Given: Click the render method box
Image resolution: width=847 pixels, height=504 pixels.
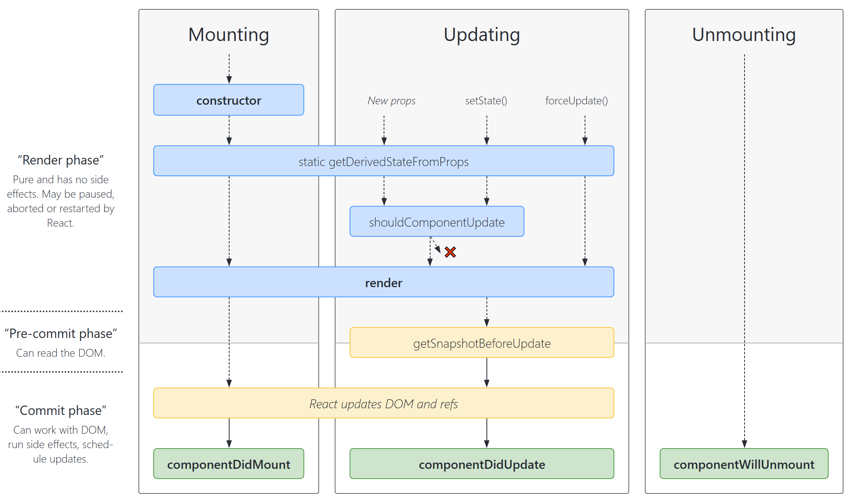Looking at the screenshot, I should 383,282.
